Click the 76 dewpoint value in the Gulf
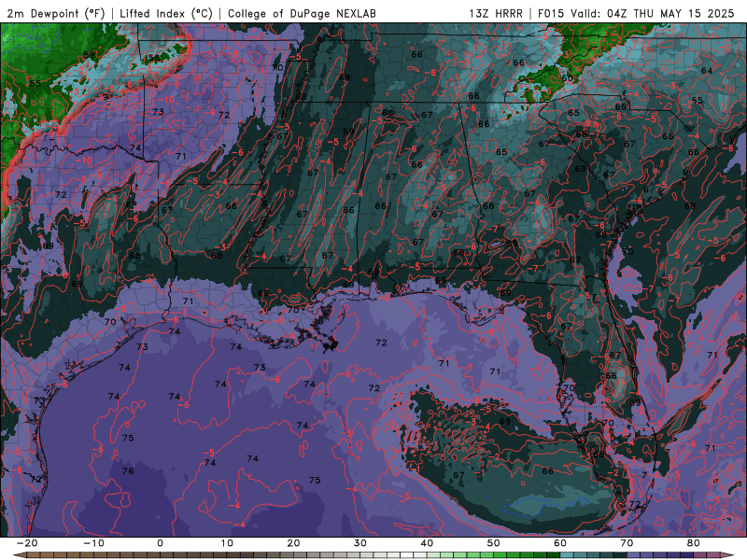The height and width of the screenshot is (560, 747). (x=128, y=471)
